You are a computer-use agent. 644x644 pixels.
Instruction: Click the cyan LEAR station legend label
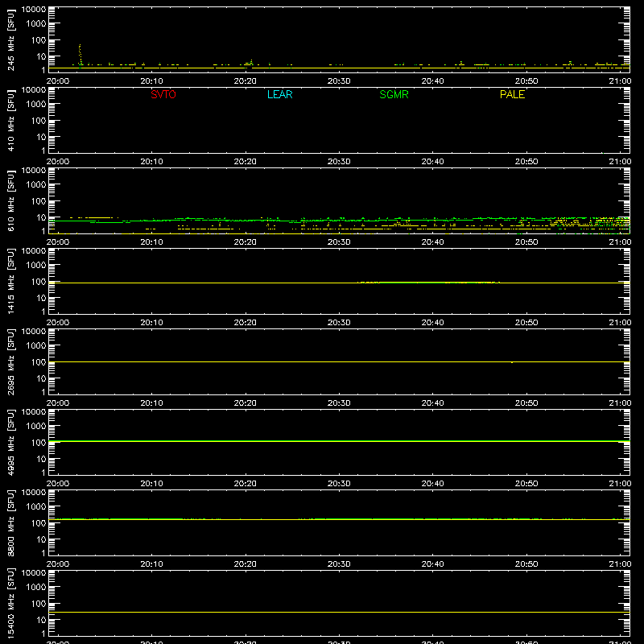point(279,94)
